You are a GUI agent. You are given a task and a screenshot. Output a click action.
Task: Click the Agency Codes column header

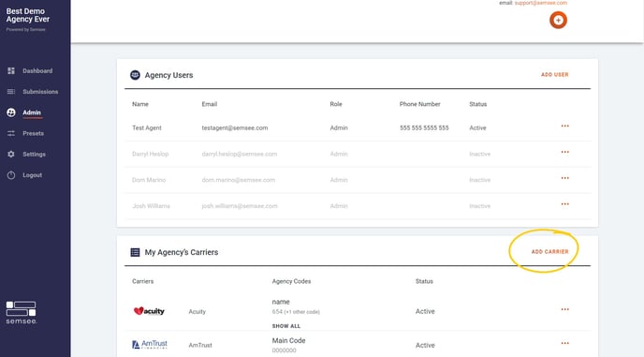tap(292, 281)
